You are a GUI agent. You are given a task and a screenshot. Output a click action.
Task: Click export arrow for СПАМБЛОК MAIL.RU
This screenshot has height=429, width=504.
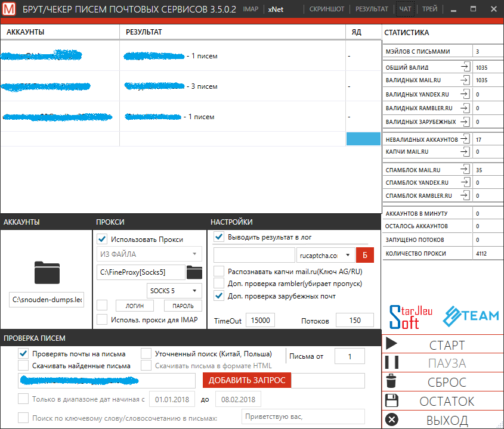(465, 170)
